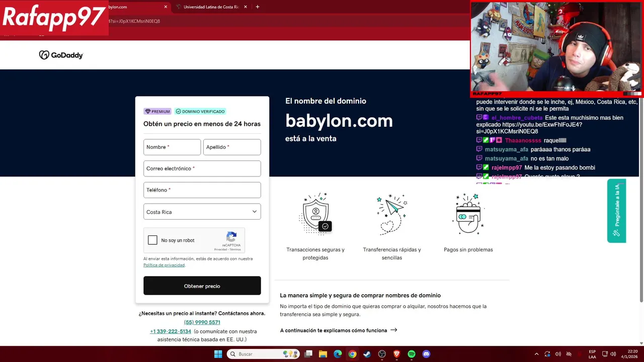Open A continuación te explicamos cómo funciona link
Image resolution: width=644 pixels, height=362 pixels.
tap(339, 330)
